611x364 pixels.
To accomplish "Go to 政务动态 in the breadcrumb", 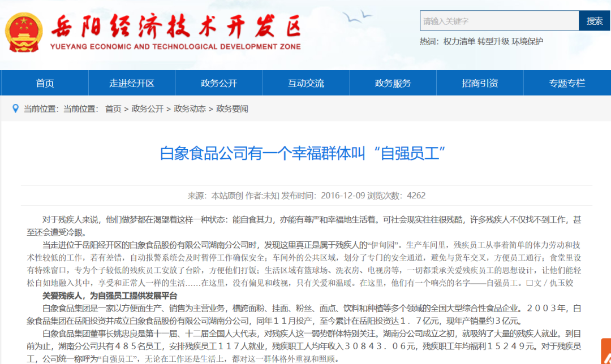I will tap(190, 109).
